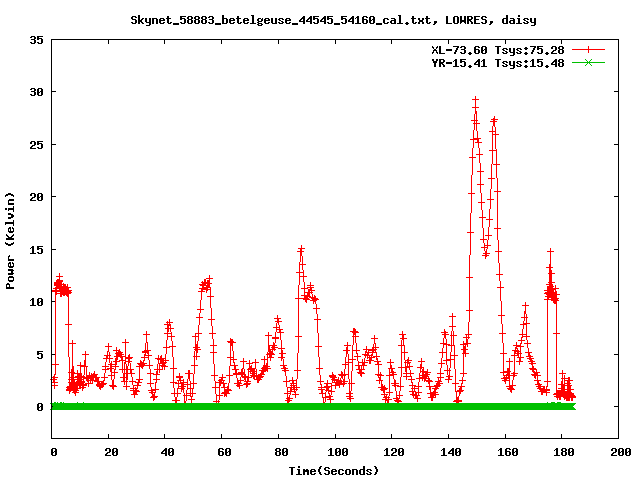Screen dimensions: 640x480
Task: Click the x-axis tick label 120
Action: 394,452
